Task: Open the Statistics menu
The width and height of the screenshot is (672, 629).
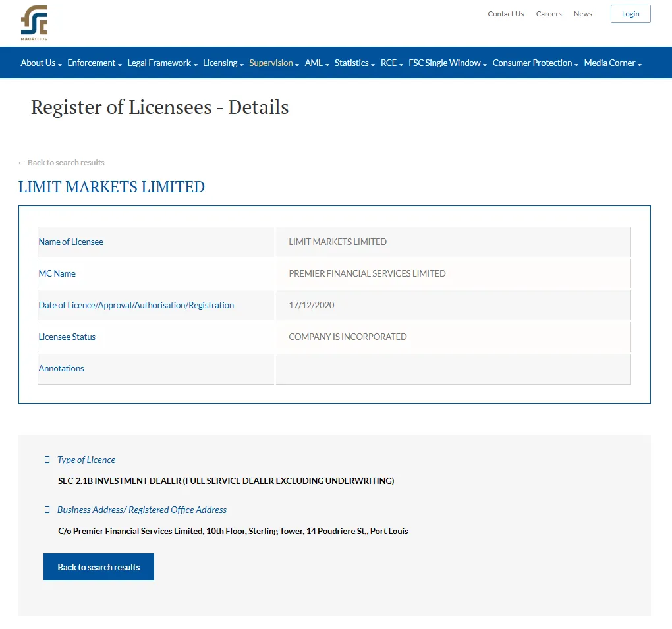Action: tap(355, 63)
